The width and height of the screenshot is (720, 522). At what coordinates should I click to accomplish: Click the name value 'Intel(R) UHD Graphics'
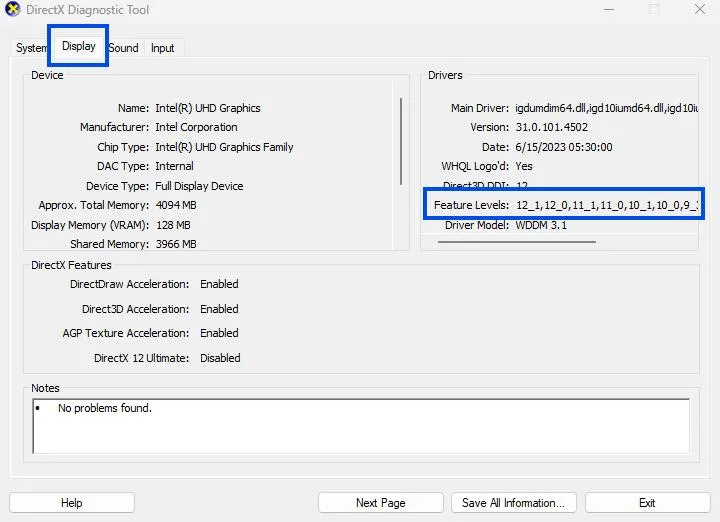coord(208,108)
